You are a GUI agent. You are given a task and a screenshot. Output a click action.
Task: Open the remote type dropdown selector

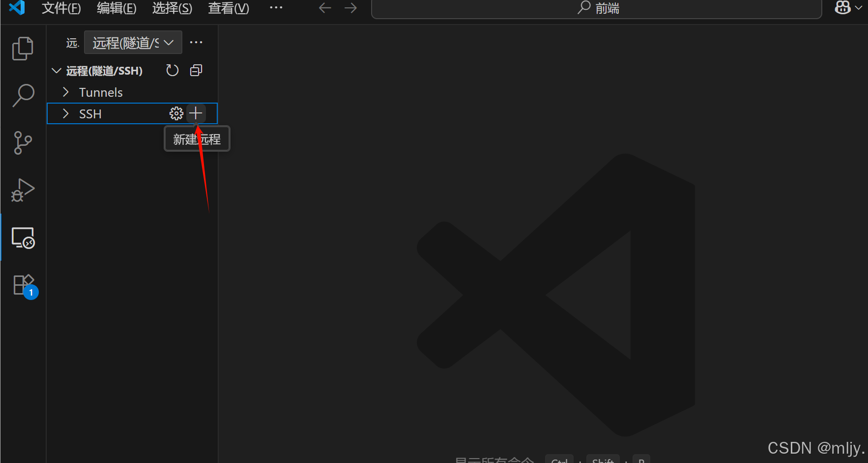[133, 43]
